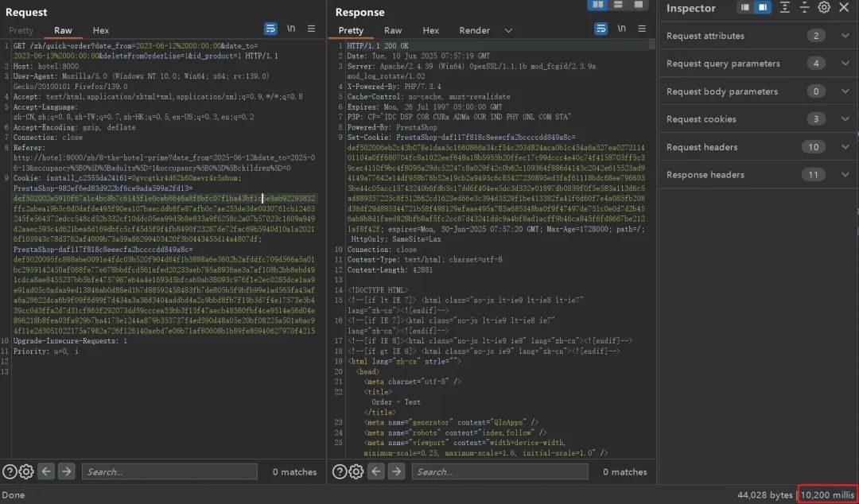Viewport: 859px width, 504px height.
Task: Open the Response panel hamburger options menu
Action: pyautogui.click(x=642, y=29)
